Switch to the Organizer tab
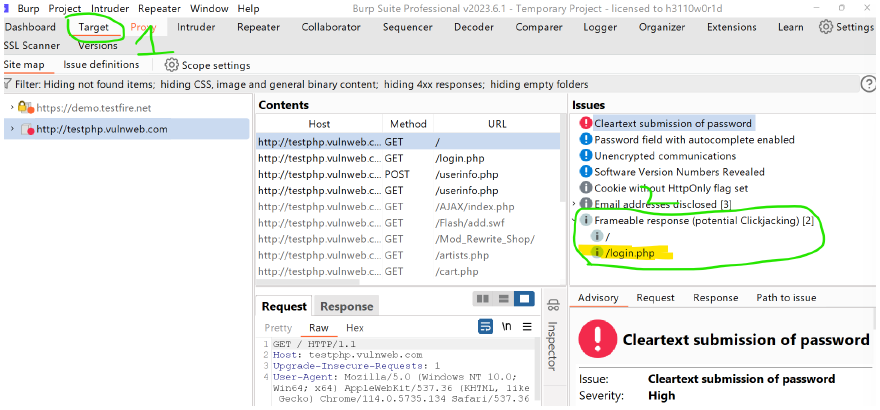This screenshot has height=410, width=880. click(x=662, y=27)
